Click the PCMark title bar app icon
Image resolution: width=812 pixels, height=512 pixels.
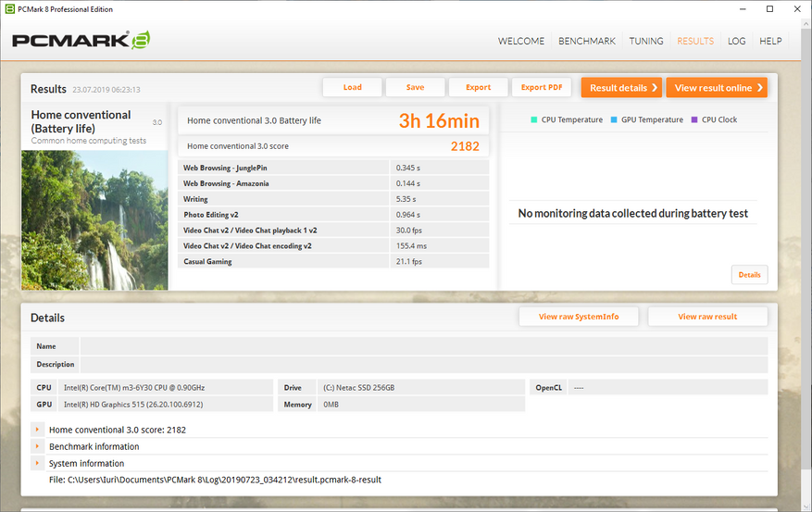click(x=10, y=8)
